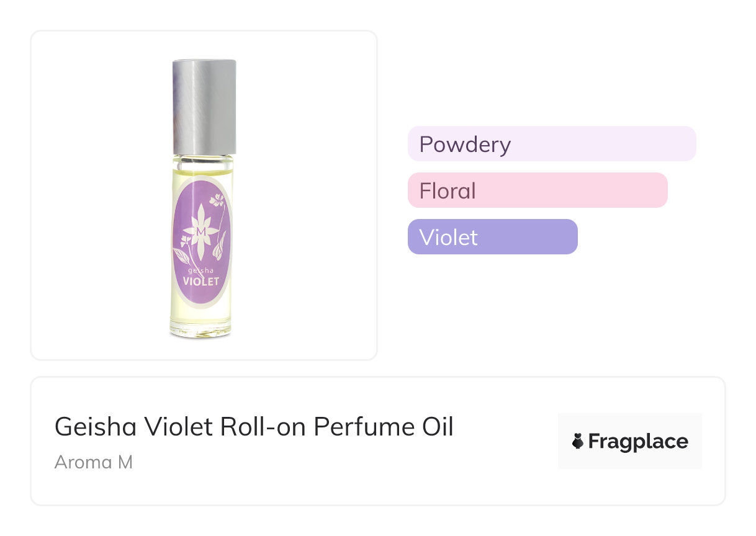Click the words Perfume Oil in the title
The image size is (756, 536).
[x=383, y=427]
